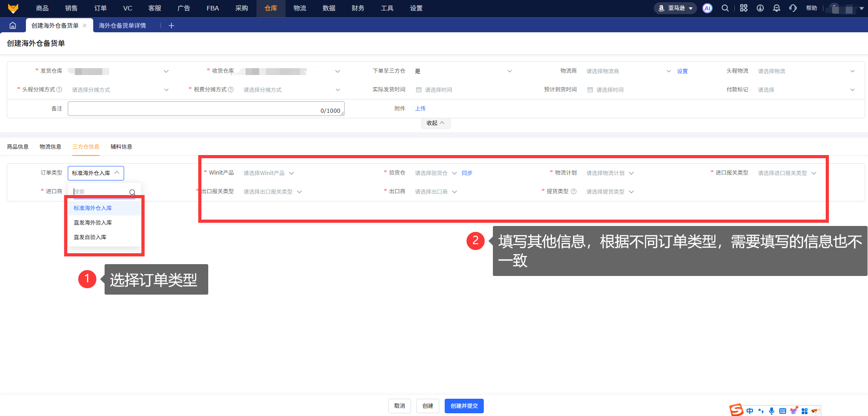Collapse the 订单类型 dropdown
868x416 pixels.
point(96,173)
